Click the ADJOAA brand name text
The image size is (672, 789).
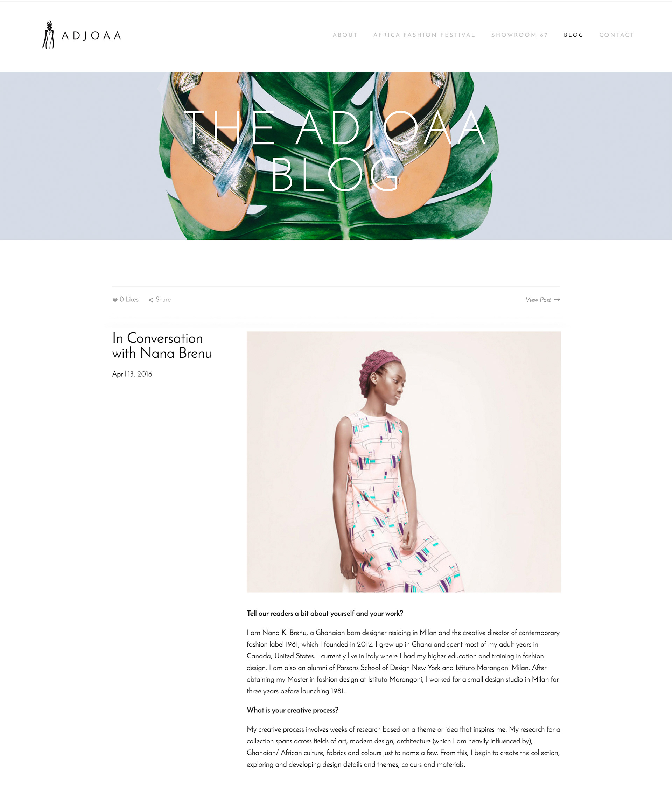coord(91,35)
